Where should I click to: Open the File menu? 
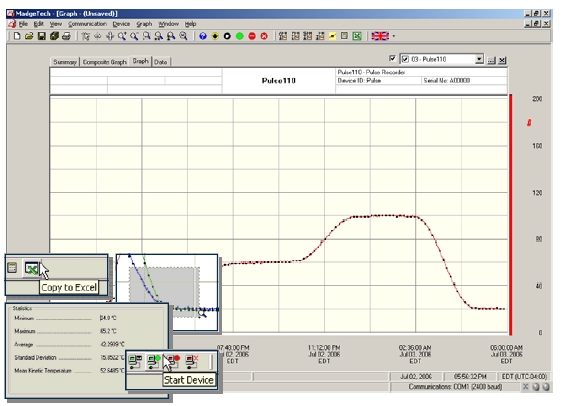23,24
